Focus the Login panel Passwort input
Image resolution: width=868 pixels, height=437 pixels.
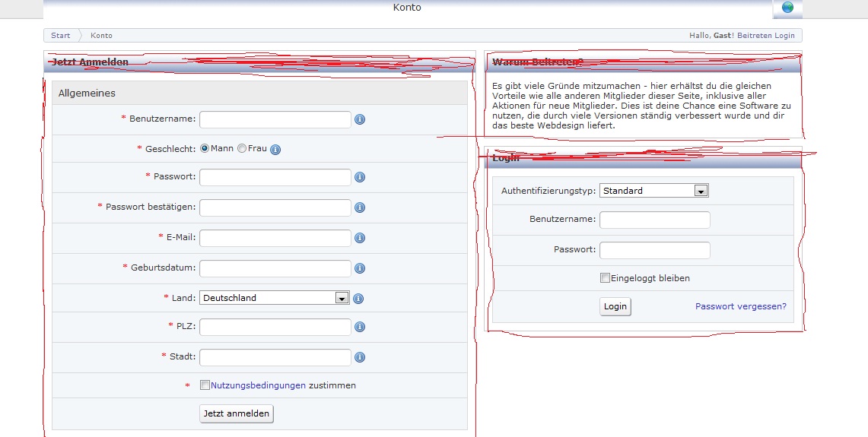click(x=655, y=250)
